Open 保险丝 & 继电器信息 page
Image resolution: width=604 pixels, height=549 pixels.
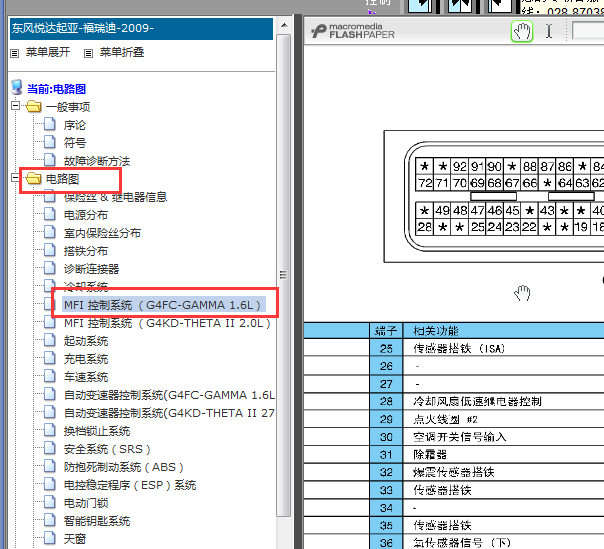[115, 197]
